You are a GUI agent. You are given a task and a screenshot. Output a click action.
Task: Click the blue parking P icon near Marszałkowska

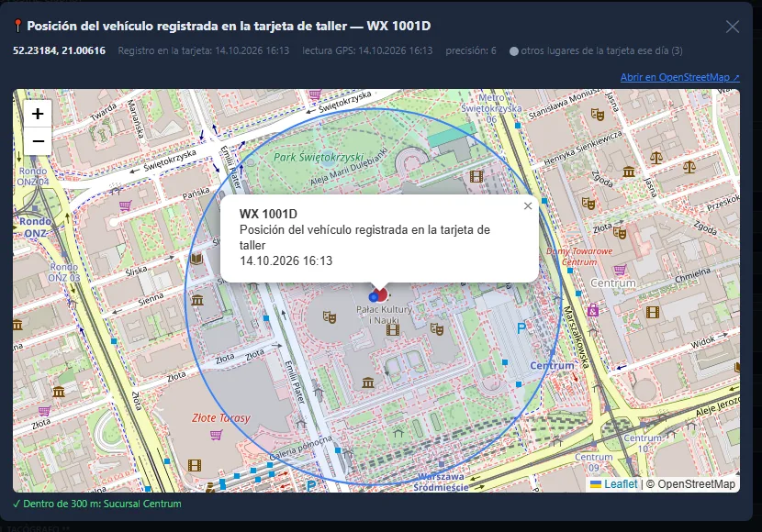521,328
